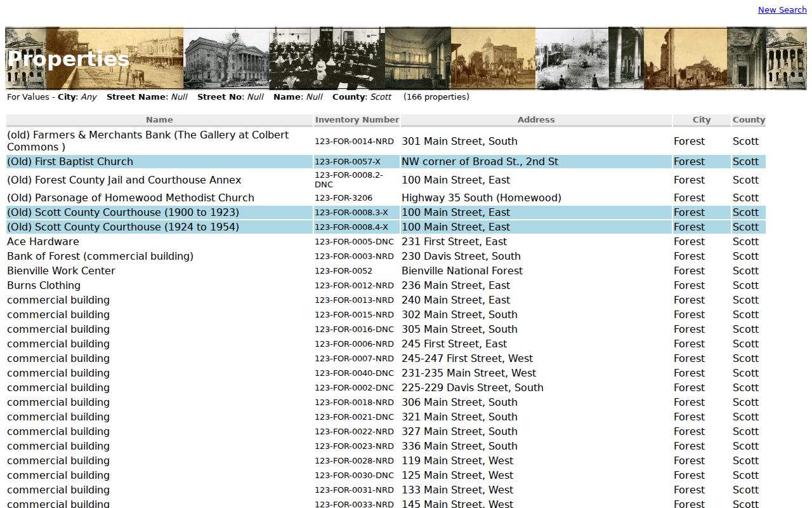Image resolution: width=812 pixels, height=508 pixels.
Task: Click address 230 Davis Street, South
Action: click(461, 256)
